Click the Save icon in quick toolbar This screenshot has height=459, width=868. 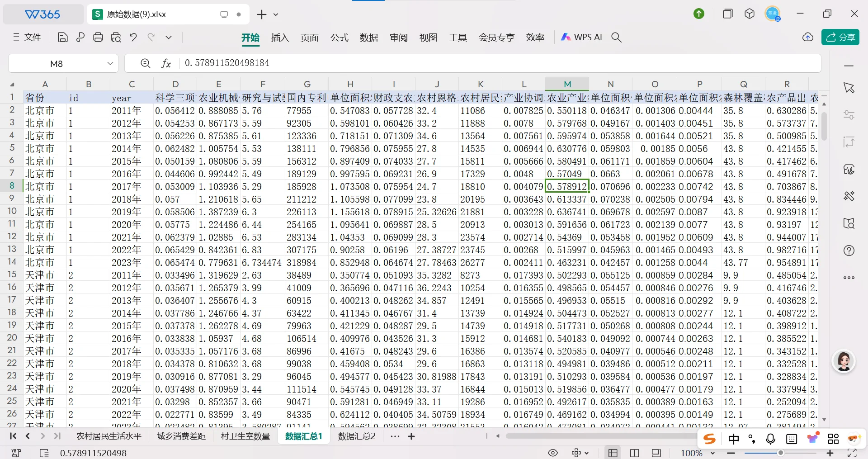63,38
